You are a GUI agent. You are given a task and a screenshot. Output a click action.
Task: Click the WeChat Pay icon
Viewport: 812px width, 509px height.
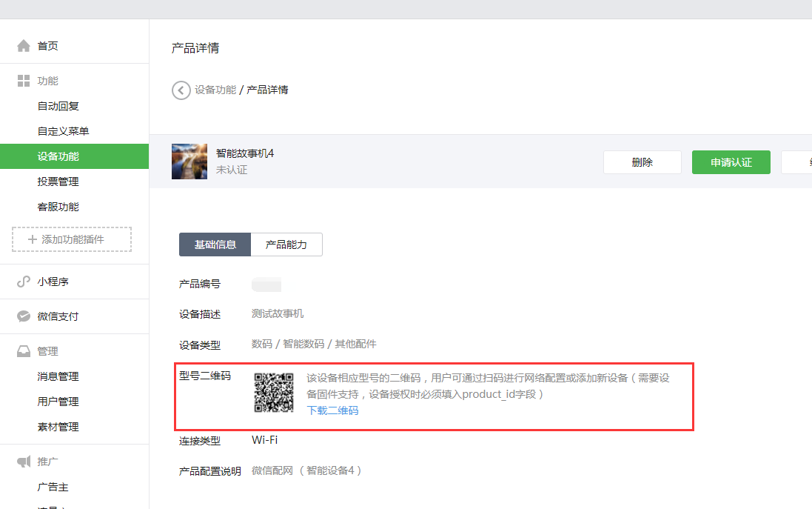pos(24,316)
